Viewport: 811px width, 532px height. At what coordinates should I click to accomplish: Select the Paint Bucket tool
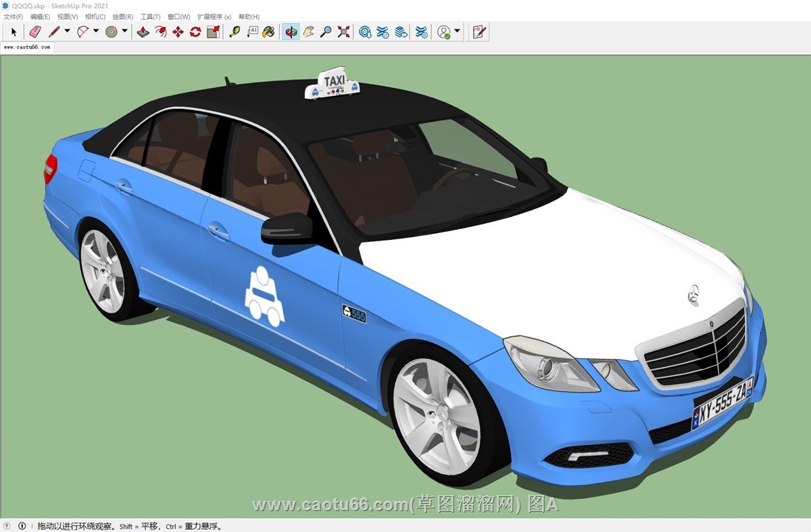[x=268, y=32]
